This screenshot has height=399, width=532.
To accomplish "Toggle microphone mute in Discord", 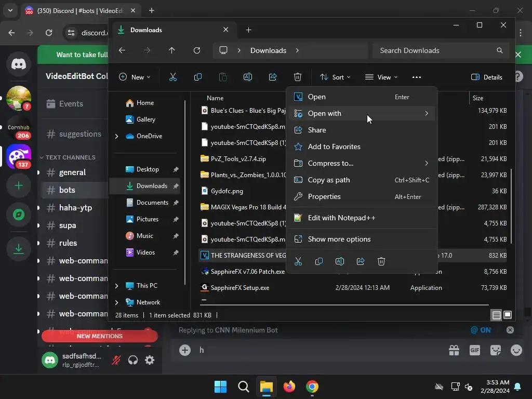I will 116,360.
